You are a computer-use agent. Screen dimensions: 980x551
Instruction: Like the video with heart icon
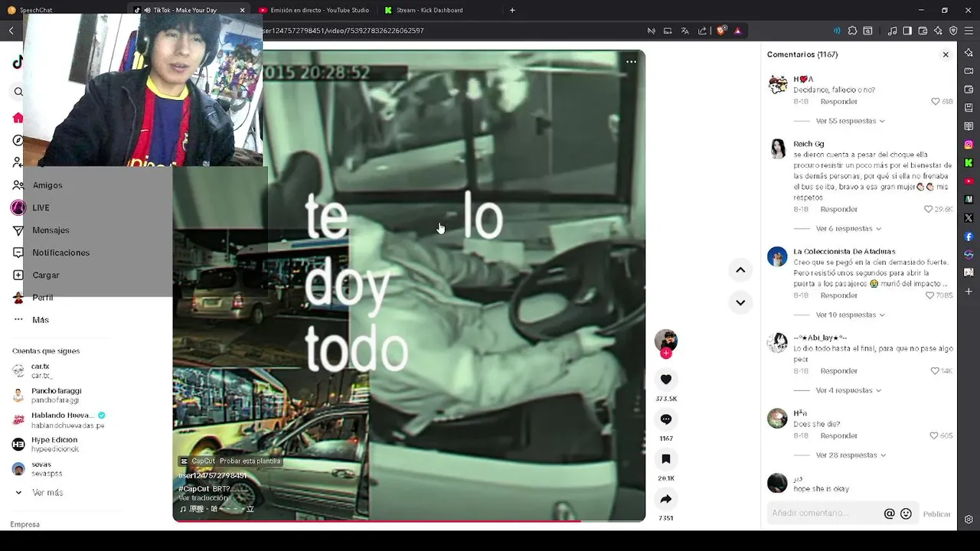click(x=665, y=380)
